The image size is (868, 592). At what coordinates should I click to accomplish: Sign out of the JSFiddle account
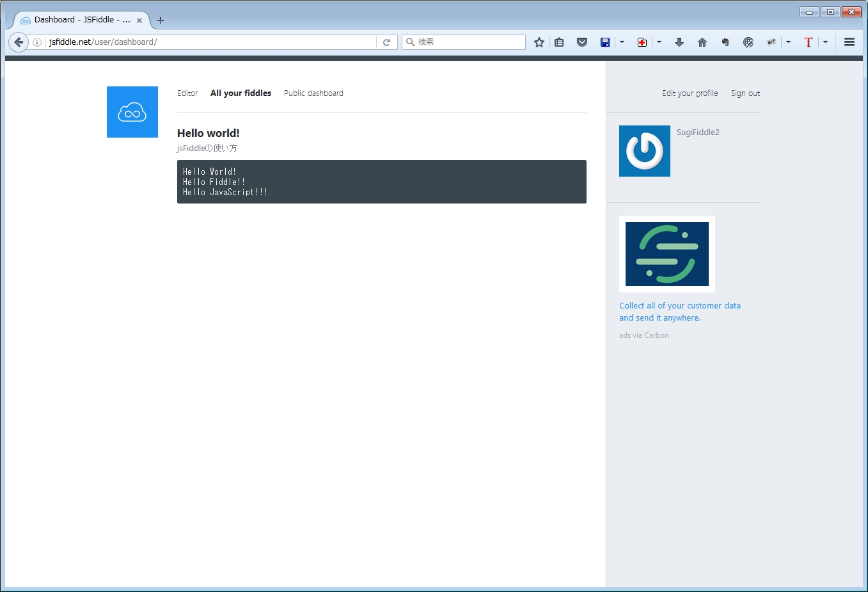[745, 93]
